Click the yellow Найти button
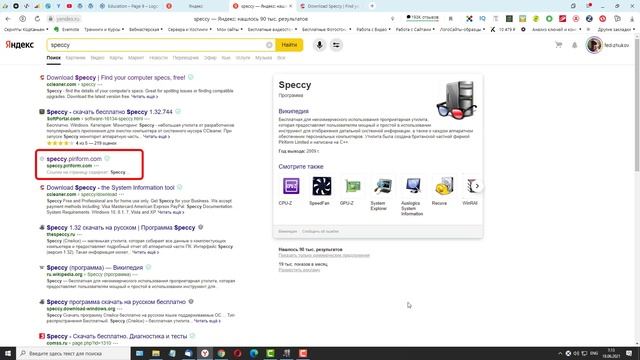Viewport: 640px width, 360px height. click(x=289, y=45)
